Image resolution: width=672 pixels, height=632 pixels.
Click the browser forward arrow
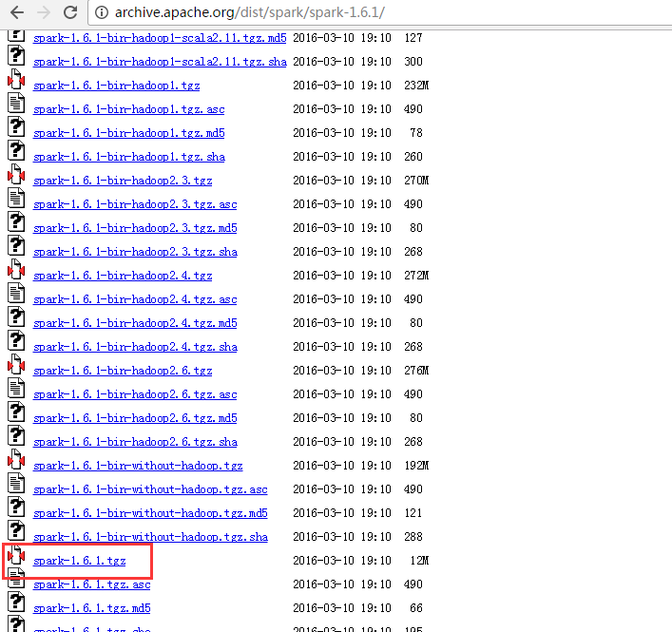click(44, 12)
